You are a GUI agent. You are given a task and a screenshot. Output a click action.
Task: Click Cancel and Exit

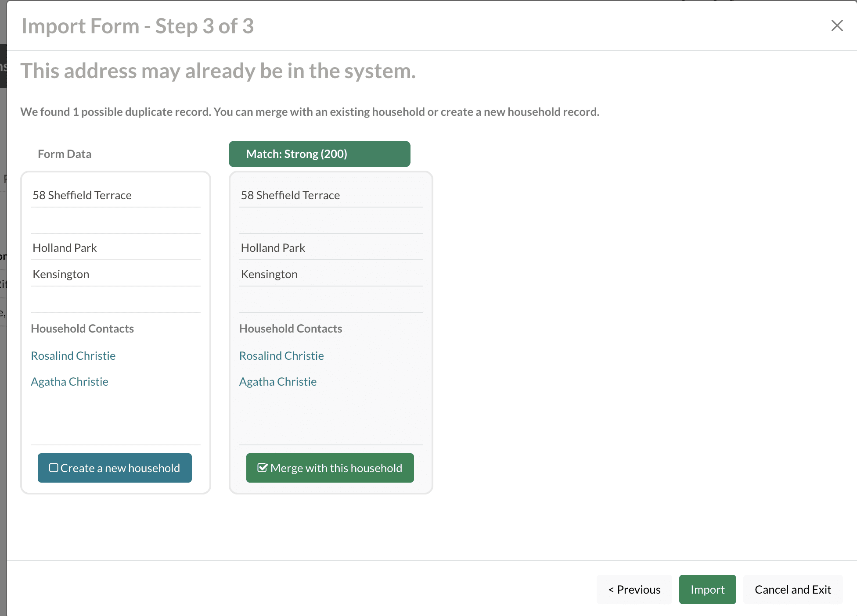792,589
